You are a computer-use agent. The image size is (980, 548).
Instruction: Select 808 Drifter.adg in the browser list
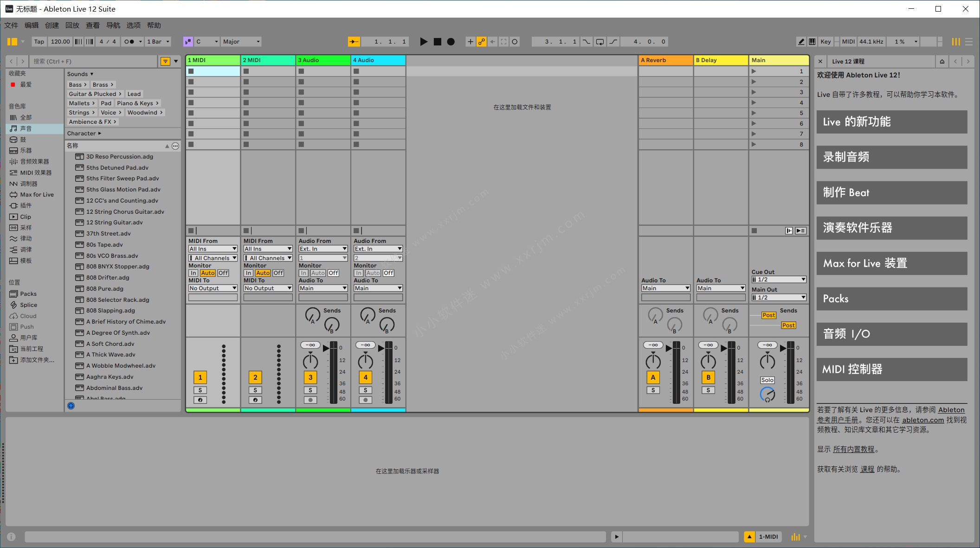tap(108, 277)
